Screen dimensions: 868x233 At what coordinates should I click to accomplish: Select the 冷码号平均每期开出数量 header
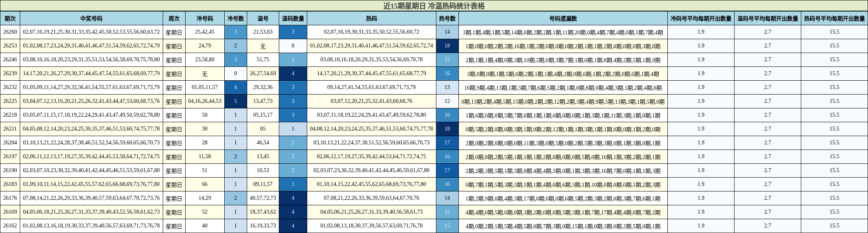click(701, 19)
